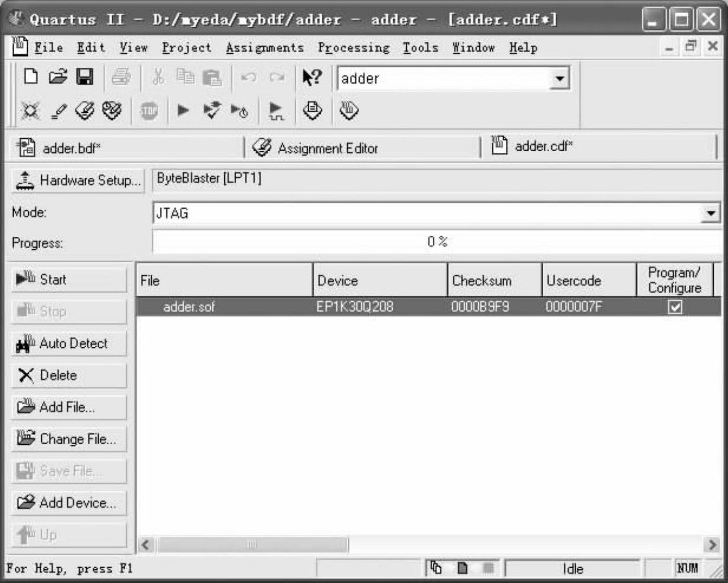Click the diamond-with-pencil icon next to the pencil icon
This screenshot has height=583, width=728.
coord(85,110)
